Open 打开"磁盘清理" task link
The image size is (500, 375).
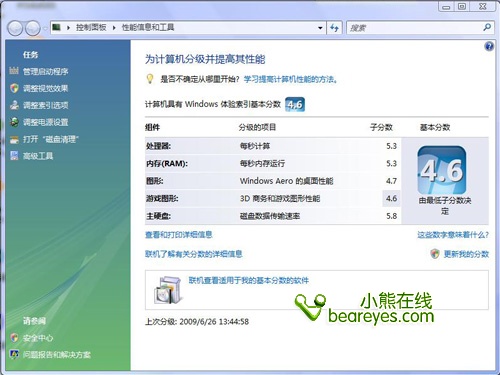tap(50, 139)
